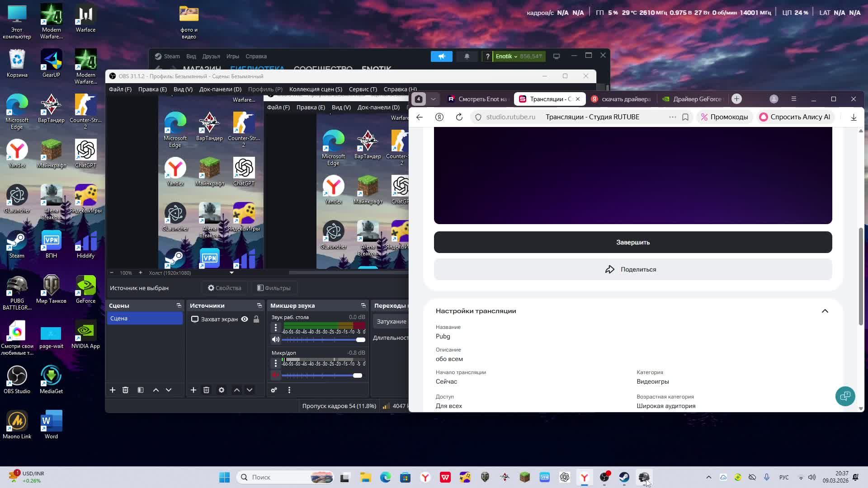Open the Коллекция сцен menu in OBS

[315, 89]
